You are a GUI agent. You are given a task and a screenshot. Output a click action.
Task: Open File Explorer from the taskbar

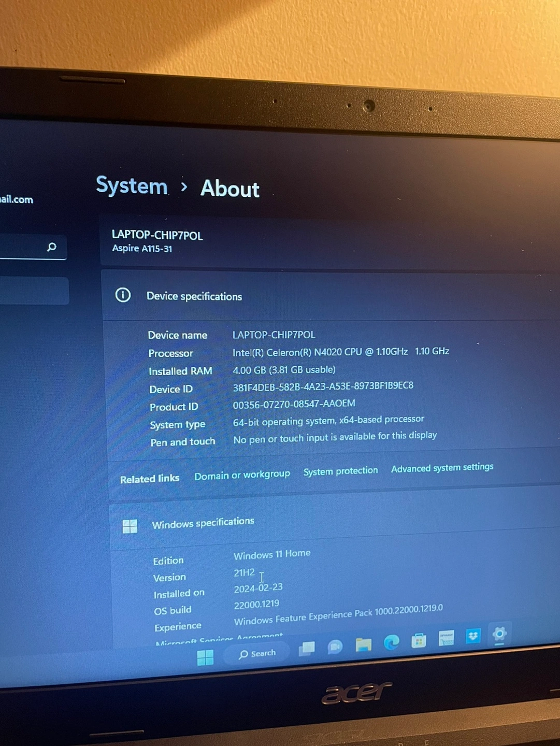coord(364,644)
